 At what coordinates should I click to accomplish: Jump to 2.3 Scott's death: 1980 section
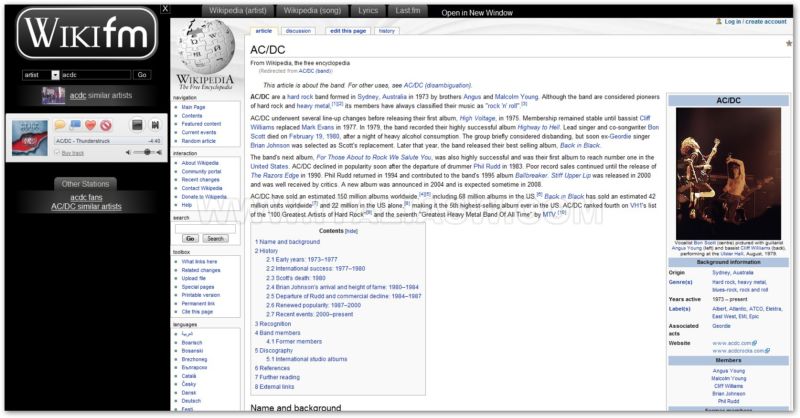click(x=295, y=278)
